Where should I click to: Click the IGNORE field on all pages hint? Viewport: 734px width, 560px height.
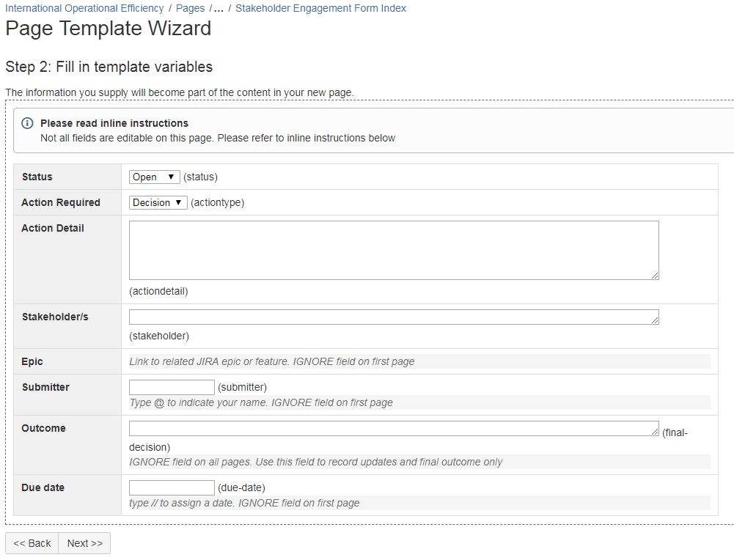pyautogui.click(x=315, y=462)
